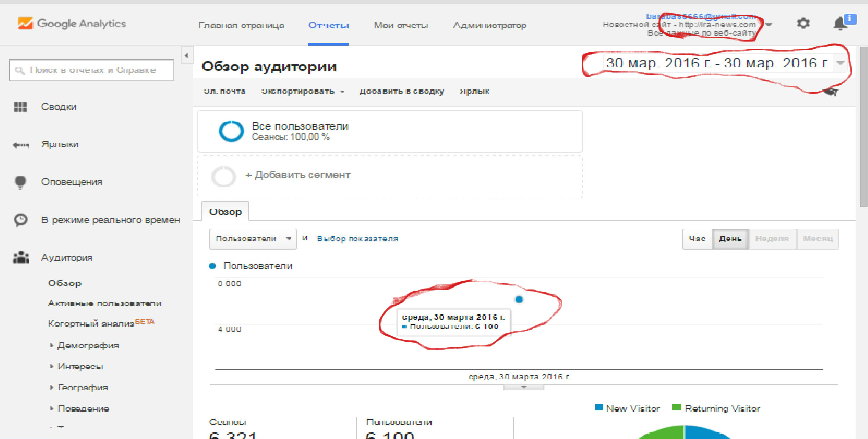Screen dimensions: 868x439
Task: Open Аудитория section in sidebar
Action: pyautogui.click(x=67, y=258)
